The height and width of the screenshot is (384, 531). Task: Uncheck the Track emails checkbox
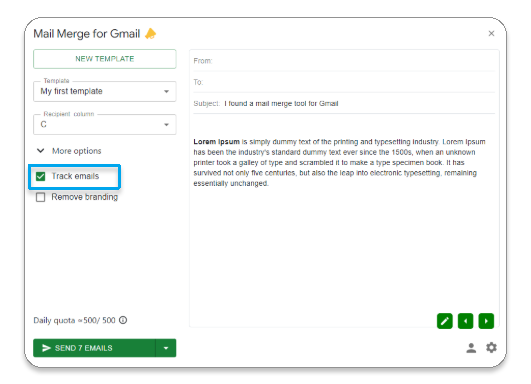41,176
